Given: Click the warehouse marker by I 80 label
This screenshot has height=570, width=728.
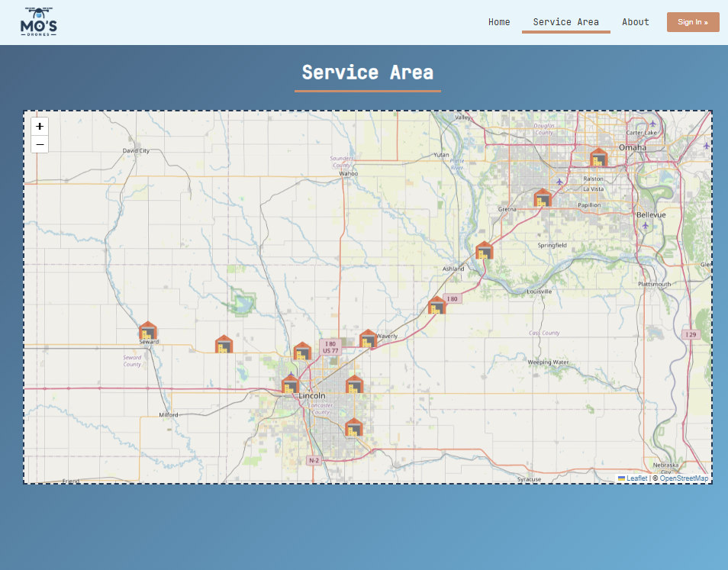Looking at the screenshot, I should tap(437, 305).
